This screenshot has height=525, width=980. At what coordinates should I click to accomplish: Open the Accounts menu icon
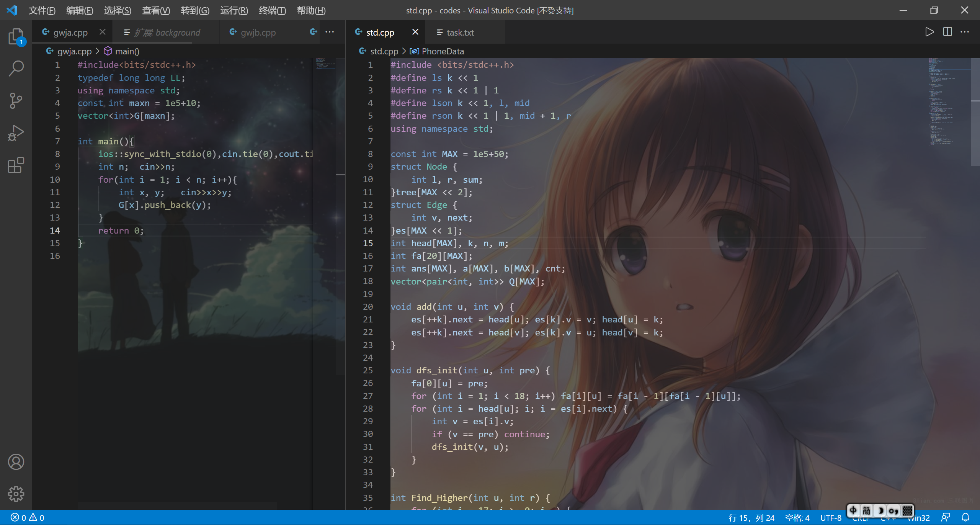pos(16,462)
